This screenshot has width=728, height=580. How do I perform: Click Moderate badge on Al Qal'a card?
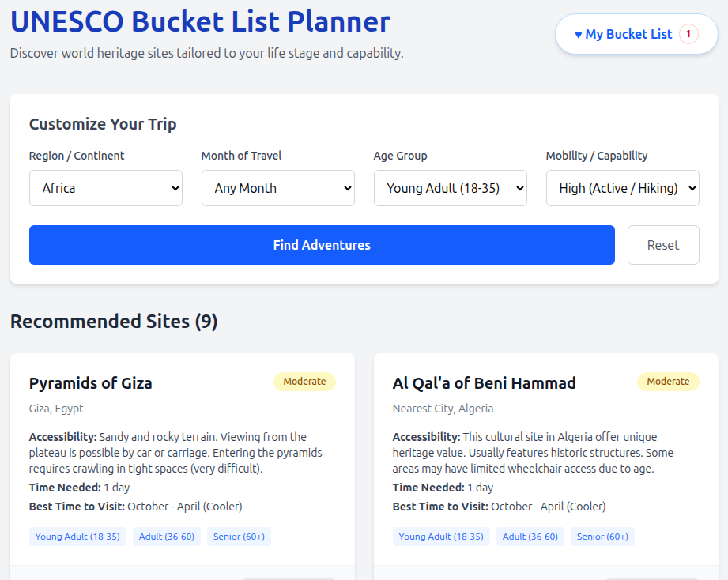668,382
